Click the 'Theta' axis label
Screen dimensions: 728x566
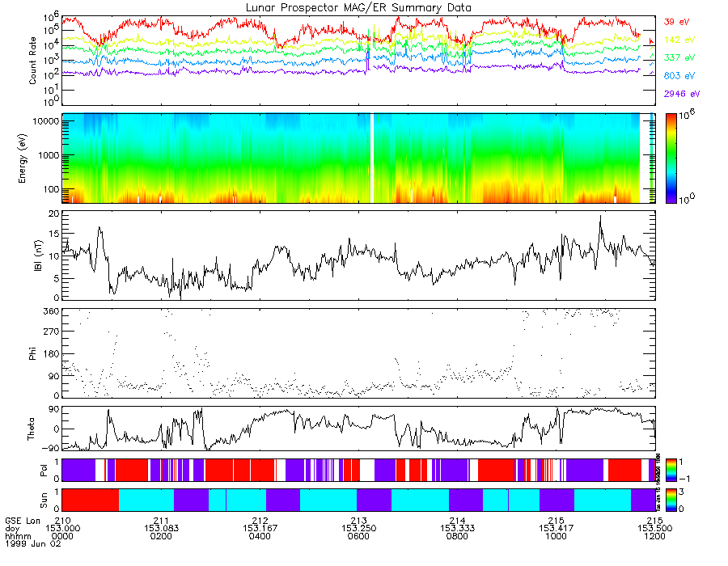(x=31, y=429)
